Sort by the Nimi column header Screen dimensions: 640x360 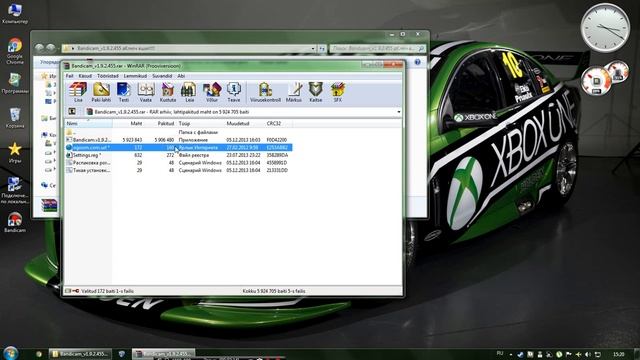[89, 123]
